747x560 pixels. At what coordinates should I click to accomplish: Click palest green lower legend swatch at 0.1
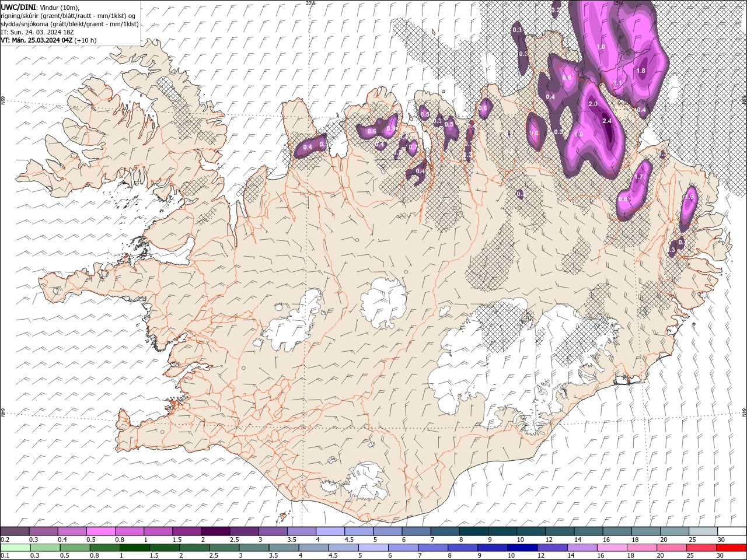(15, 548)
